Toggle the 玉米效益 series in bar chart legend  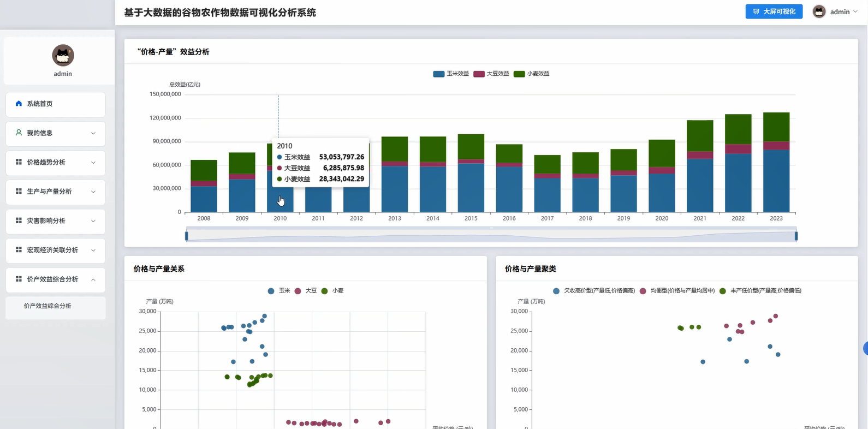point(450,74)
